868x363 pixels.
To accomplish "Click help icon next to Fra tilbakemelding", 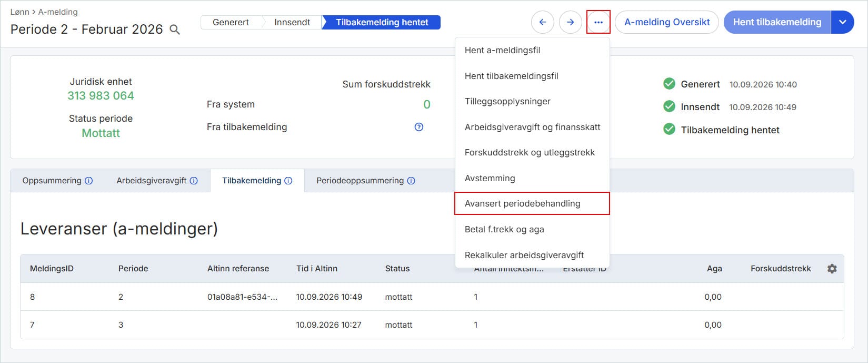I will (419, 127).
